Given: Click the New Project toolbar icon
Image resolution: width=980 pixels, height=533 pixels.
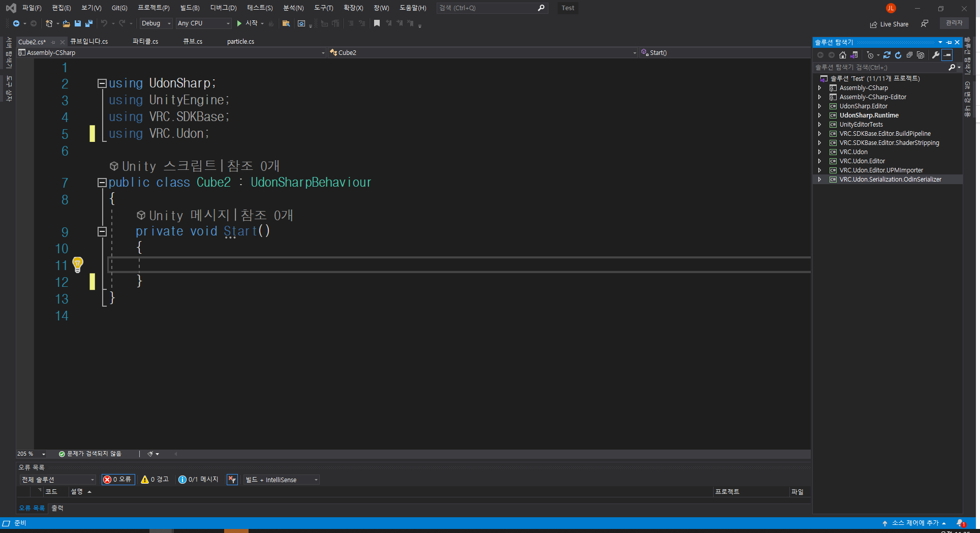Looking at the screenshot, I should click(x=49, y=23).
